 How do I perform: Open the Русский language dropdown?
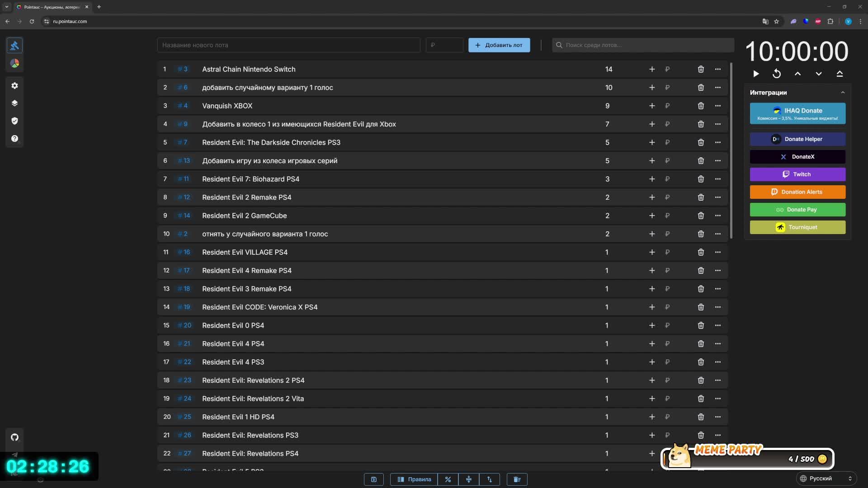(x=826, y=479)
